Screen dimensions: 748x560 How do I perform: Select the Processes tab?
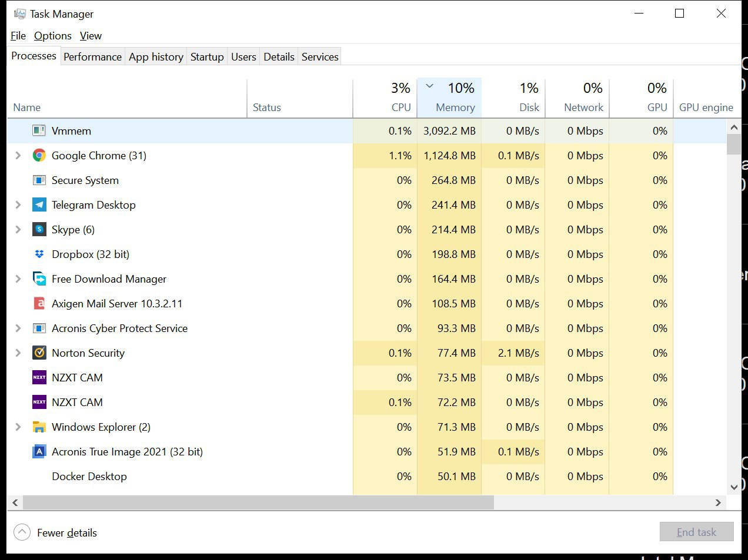point(34,56)
